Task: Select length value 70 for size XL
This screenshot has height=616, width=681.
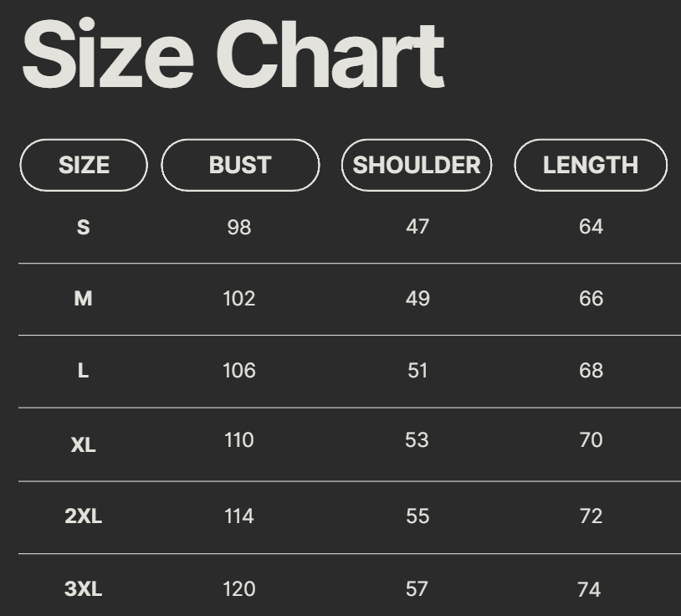Action: coord(591,440)
